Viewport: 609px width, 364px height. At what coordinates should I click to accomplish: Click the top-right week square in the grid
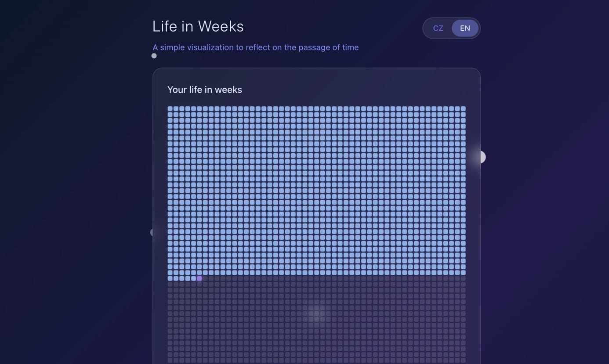463,108
